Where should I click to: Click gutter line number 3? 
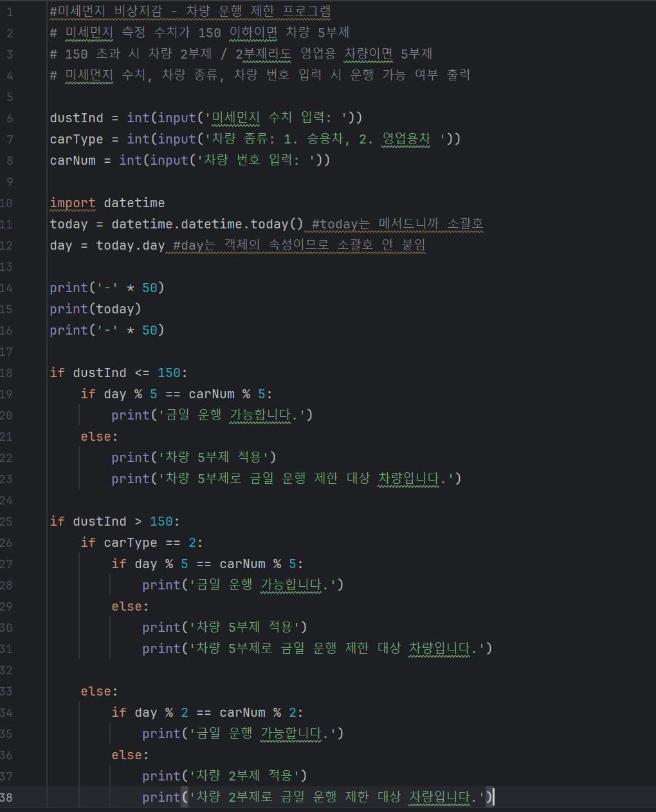(10, 53)
